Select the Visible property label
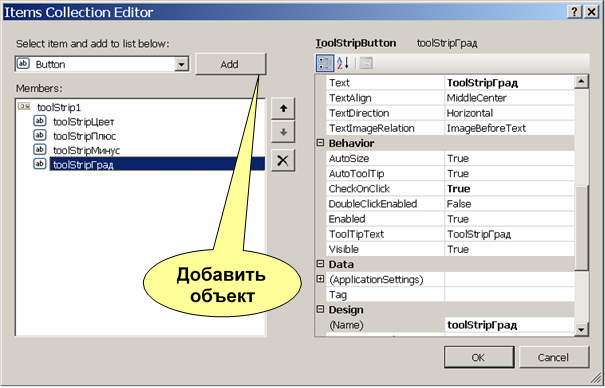 pyautogui.click(x=343, y=249)
